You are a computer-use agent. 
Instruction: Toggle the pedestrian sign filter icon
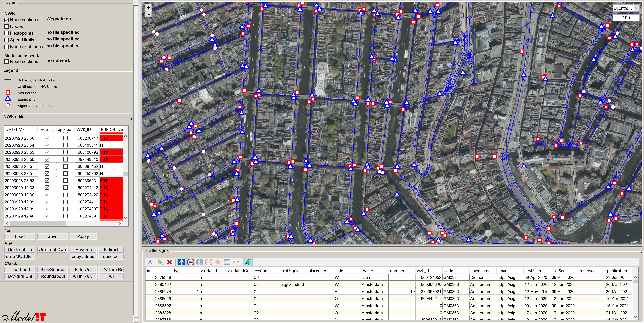[x=200, y=262]
